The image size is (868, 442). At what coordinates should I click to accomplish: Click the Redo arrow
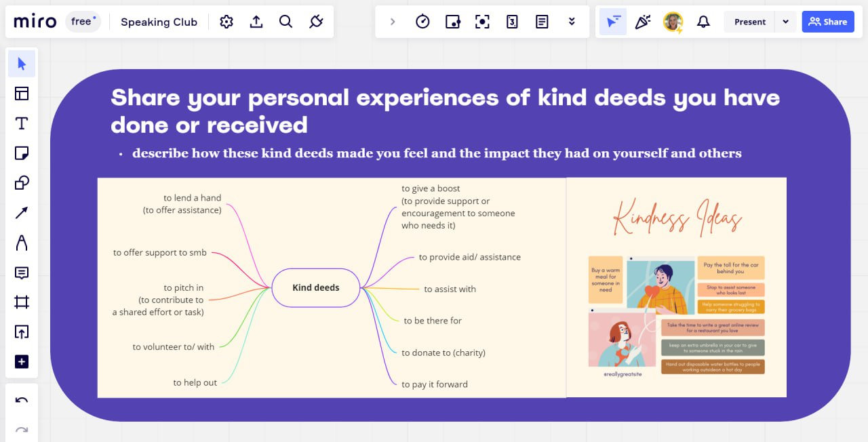(22, 430)
